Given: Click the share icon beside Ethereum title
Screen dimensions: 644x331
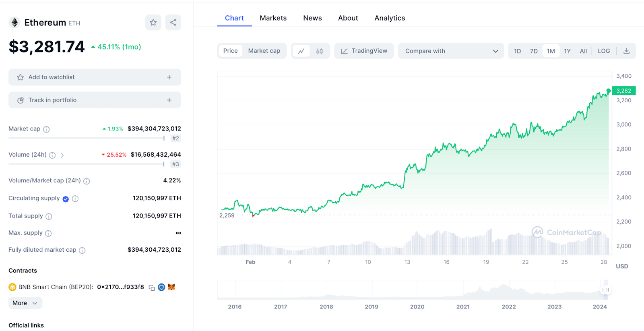Looking at the screenshot, I should coord(173,23).
